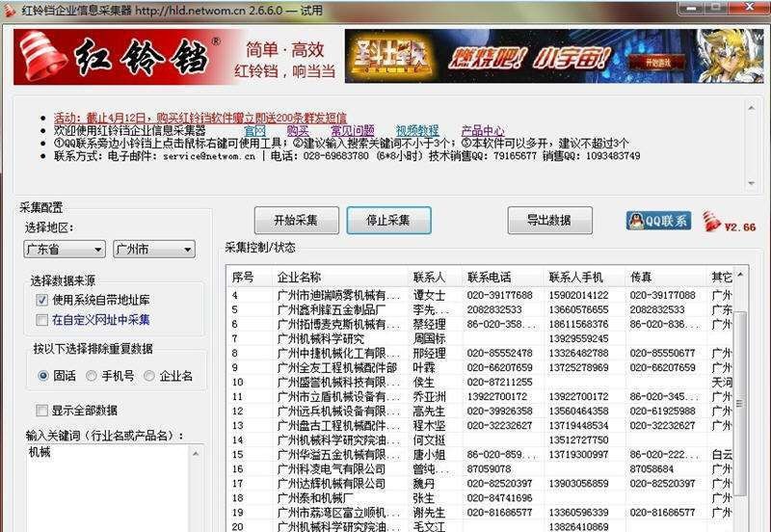Select row 广州鑫利辉五金制品厂
The width and height of the screenshot is (771, 532).
[479, 309]
